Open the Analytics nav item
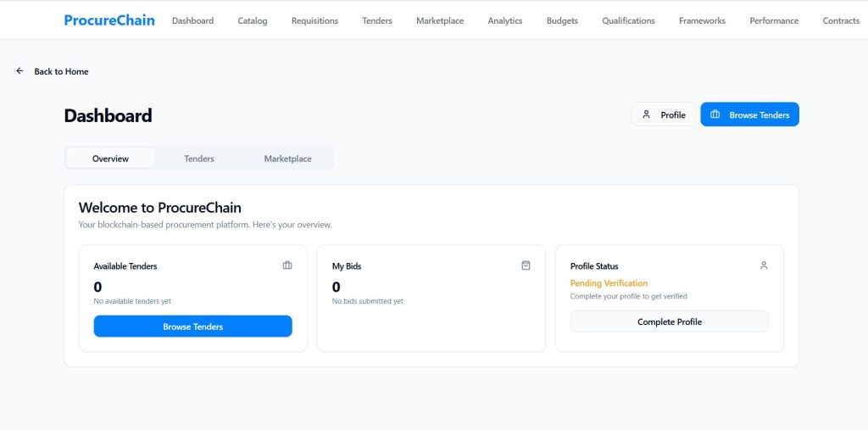 pyautogui.click(x=505, y=20)
